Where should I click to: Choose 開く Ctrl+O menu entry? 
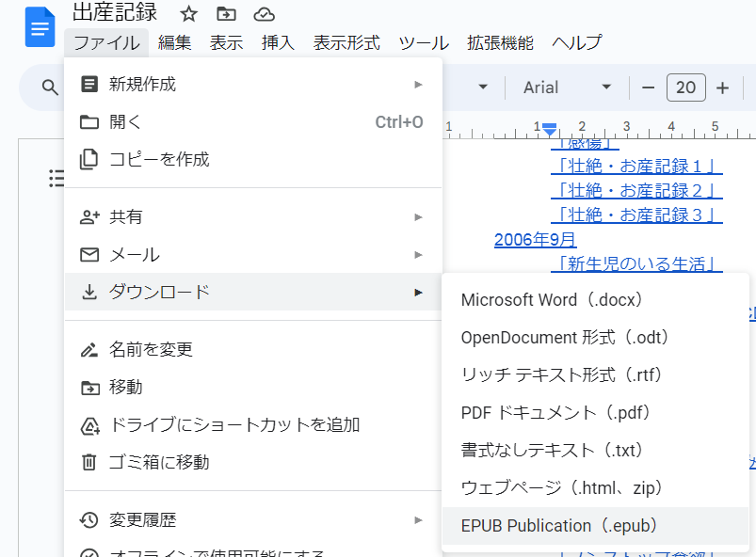(253, 122)
